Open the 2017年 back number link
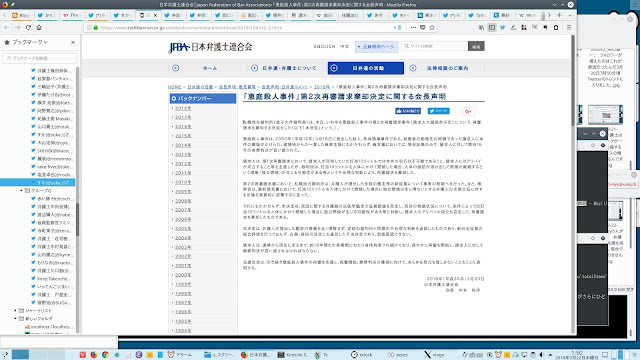The width and height of the screenshot is (640, 360). pyautogui.click(x=183, y=117)
